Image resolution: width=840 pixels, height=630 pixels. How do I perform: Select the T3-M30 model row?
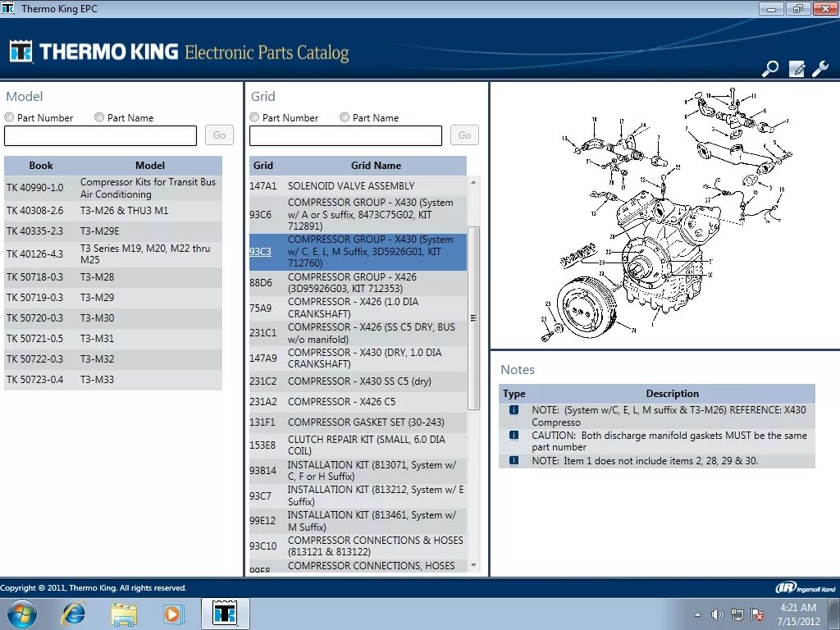coord(113,318)
